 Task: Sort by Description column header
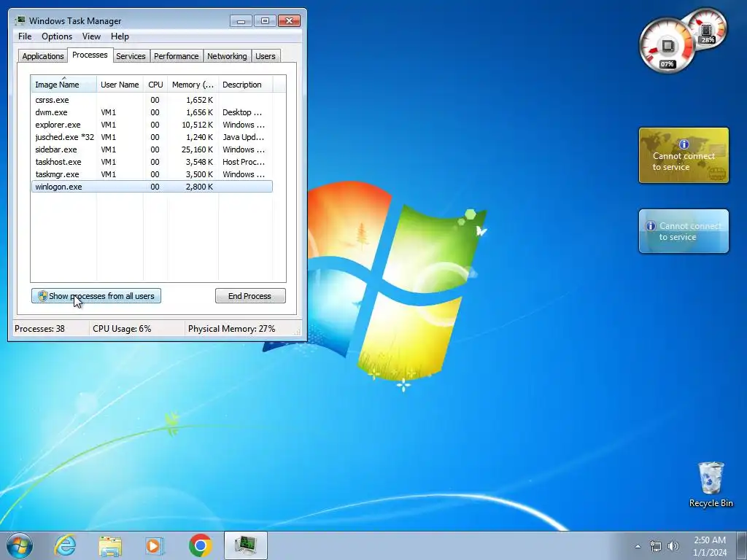245,85
